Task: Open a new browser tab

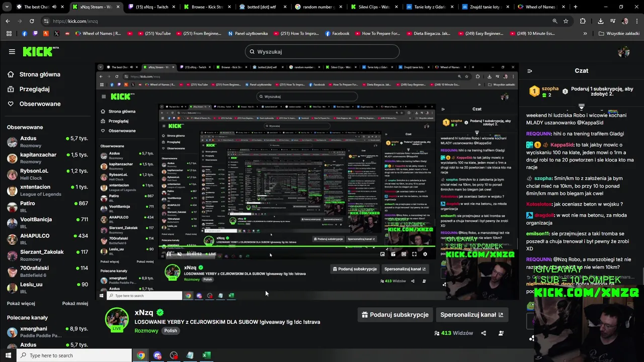Action: pyautogui.click(x=576, y=7)
